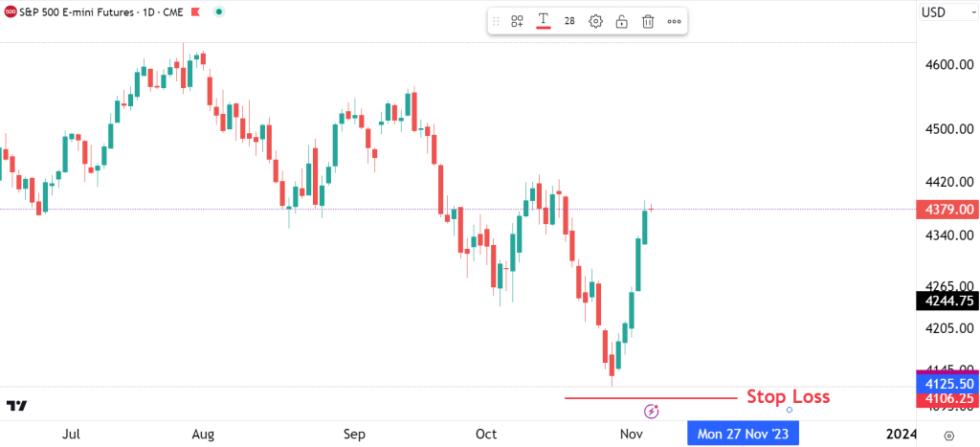
Task: Toggle the lock on the drawing
Action: click(621, 21)
